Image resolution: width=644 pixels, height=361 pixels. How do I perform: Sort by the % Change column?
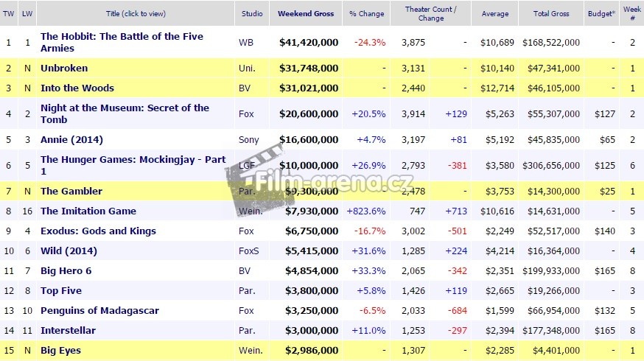(367, 13)
